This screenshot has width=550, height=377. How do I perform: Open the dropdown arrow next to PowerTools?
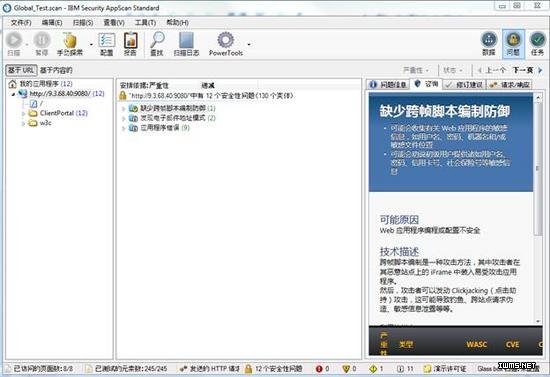[249, 44]
